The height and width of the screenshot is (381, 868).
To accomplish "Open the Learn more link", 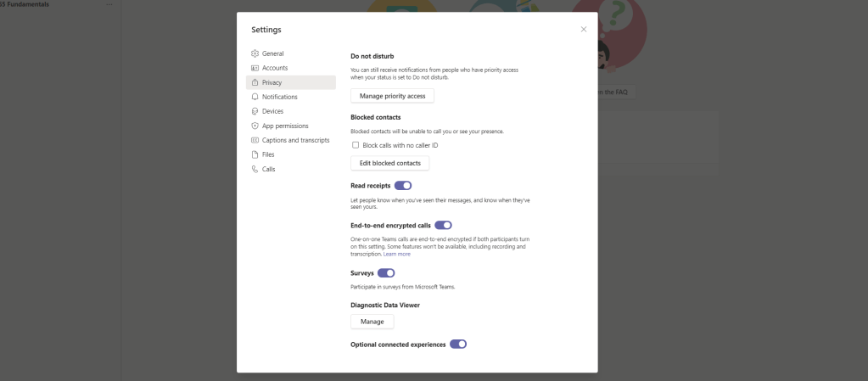I will click(x=396, y=254).
